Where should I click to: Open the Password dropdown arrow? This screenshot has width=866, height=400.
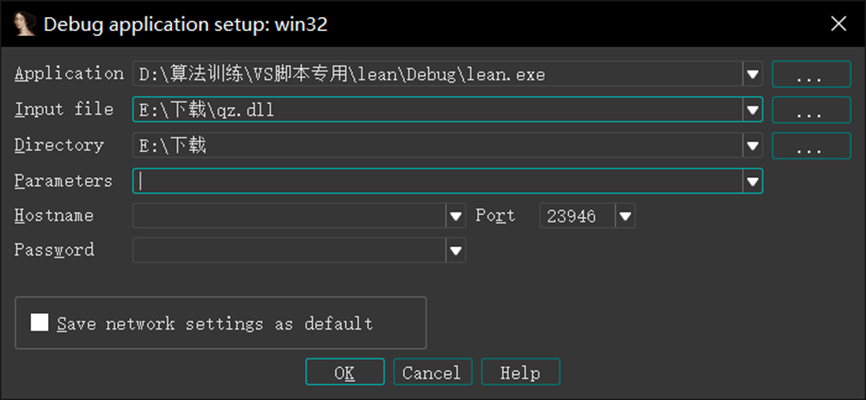[x=455, y=250]
